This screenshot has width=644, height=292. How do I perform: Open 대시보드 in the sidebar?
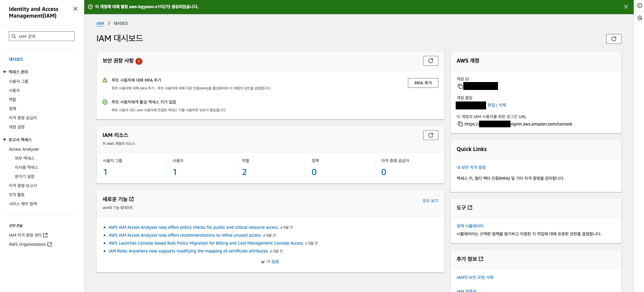click(16, 59)
